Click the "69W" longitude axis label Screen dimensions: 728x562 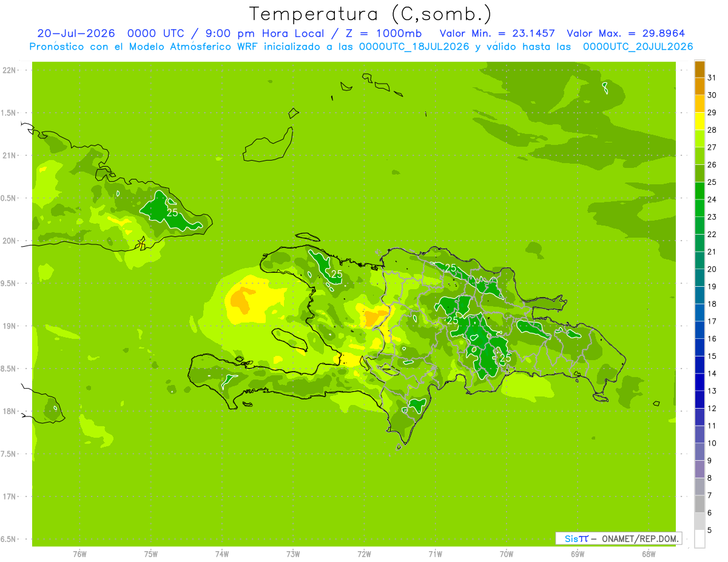coord(578,554)
